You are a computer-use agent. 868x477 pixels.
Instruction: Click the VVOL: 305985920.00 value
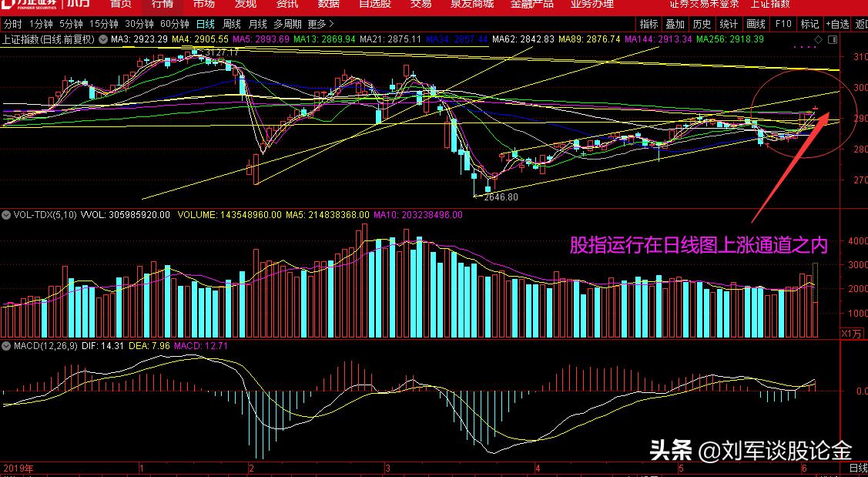(x=126, y=215)
